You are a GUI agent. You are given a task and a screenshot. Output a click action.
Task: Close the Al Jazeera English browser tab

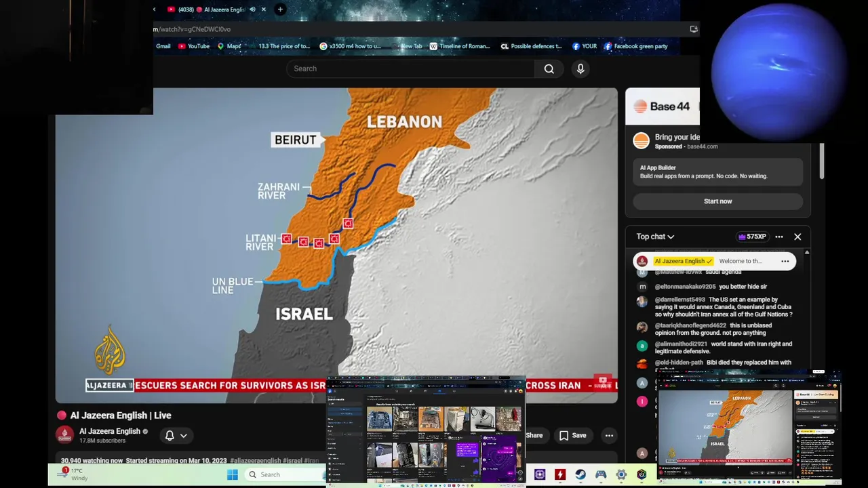point(264,9)
